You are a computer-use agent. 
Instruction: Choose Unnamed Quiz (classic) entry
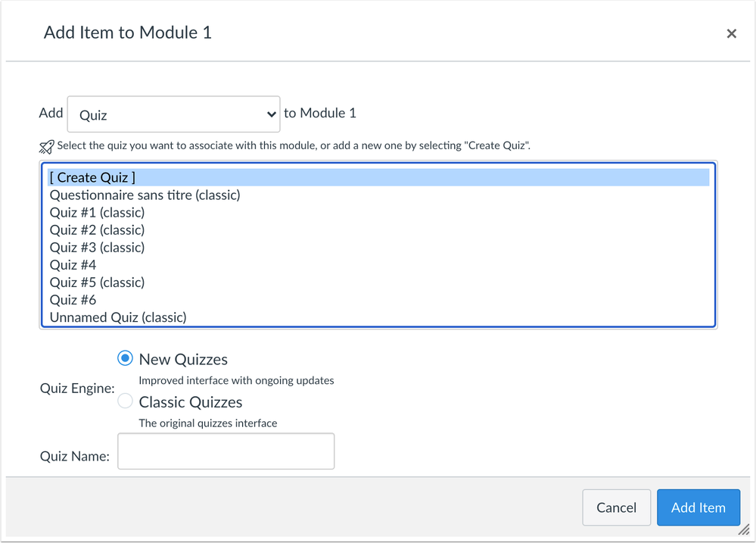[378, 317]
